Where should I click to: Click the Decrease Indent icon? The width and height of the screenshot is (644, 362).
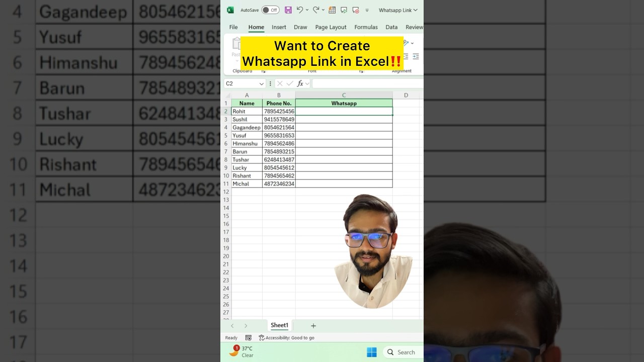[x=406, y=56]
